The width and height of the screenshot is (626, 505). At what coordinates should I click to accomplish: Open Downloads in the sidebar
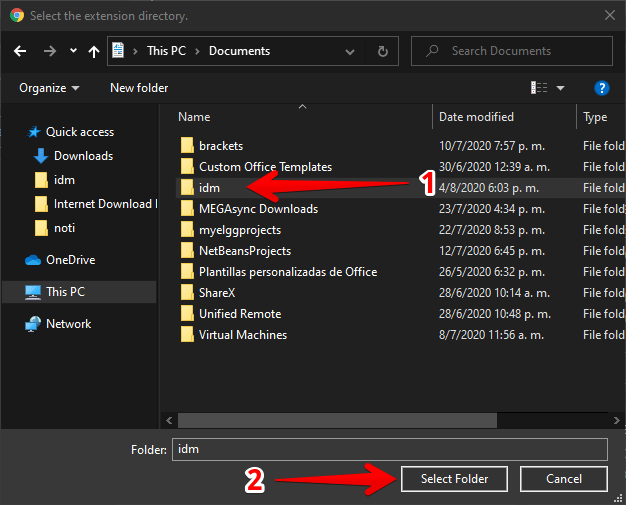tap(83, 156)
